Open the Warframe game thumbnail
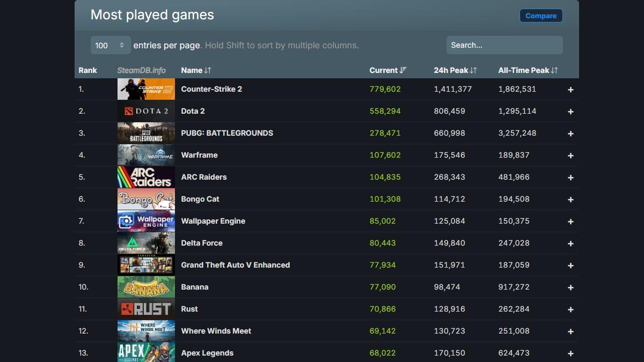 (x=146, y=155)
